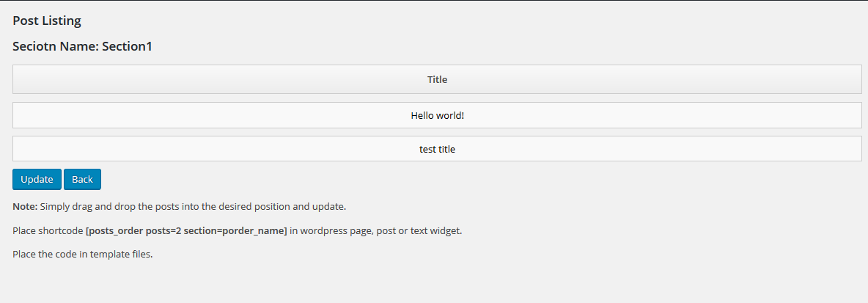Click the 'Post Listing' page heading

(47, 21)
